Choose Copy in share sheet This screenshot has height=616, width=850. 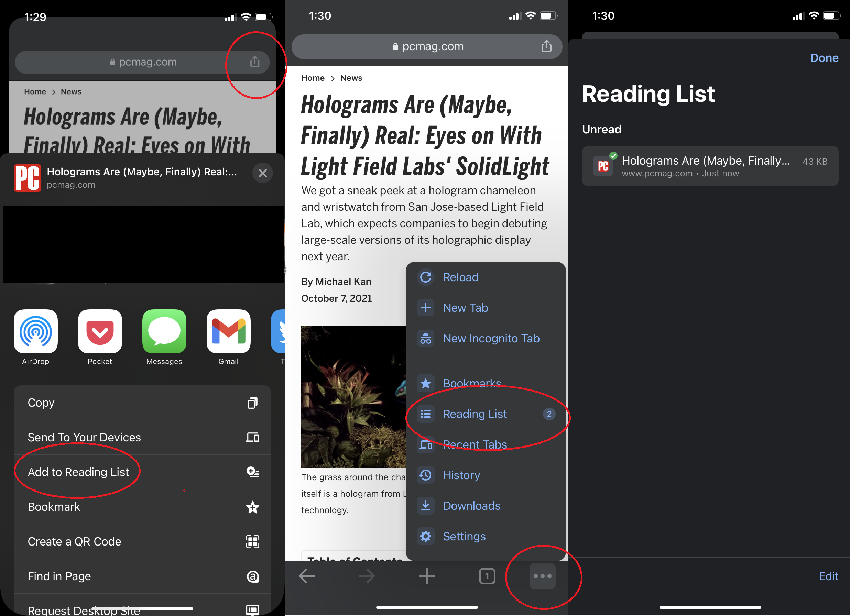[x=142, y=403]
